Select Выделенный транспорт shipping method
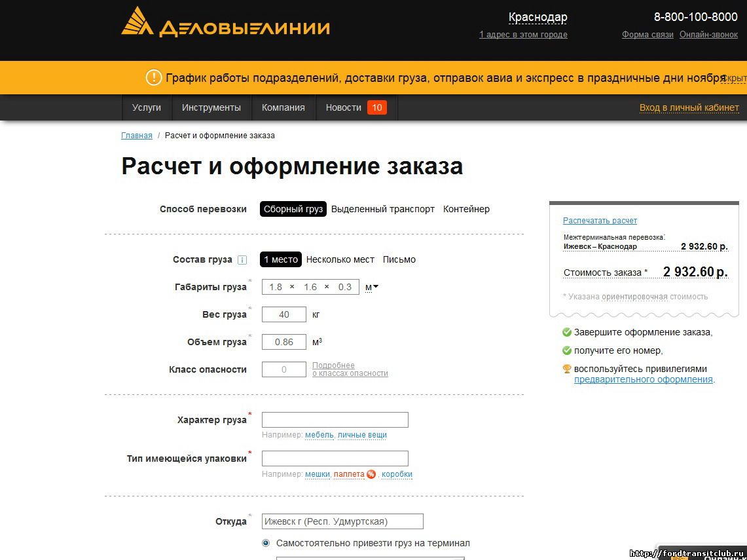Image resolution: width=747 pixels, height=560 pixels. tap(382, 209)
